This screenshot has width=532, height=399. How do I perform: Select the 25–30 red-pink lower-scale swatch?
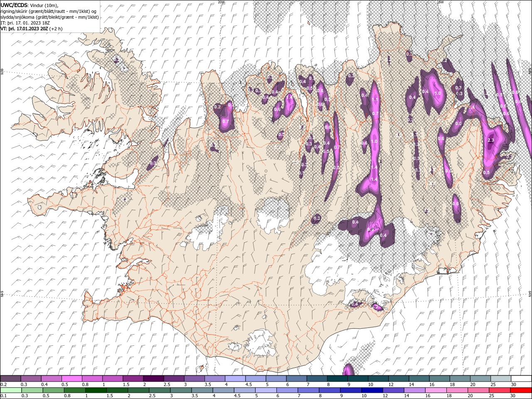[x=501, y=390]
